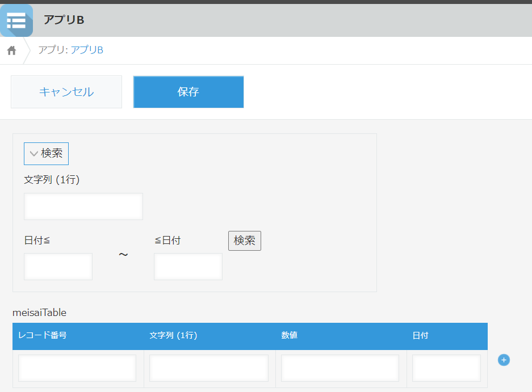This screenshot has height=392, width=532.
Task: Click the 数値 column header
Action: click(341, 336)
